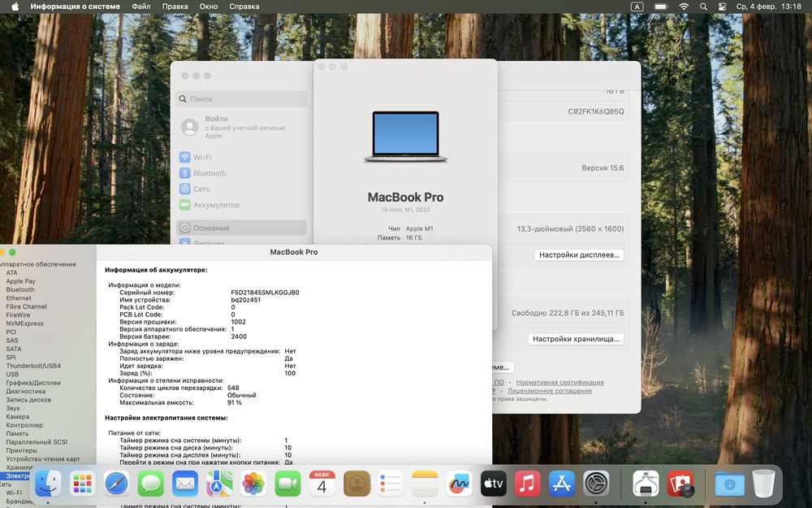Select Apple Pay in hardware list

point(21,281)
